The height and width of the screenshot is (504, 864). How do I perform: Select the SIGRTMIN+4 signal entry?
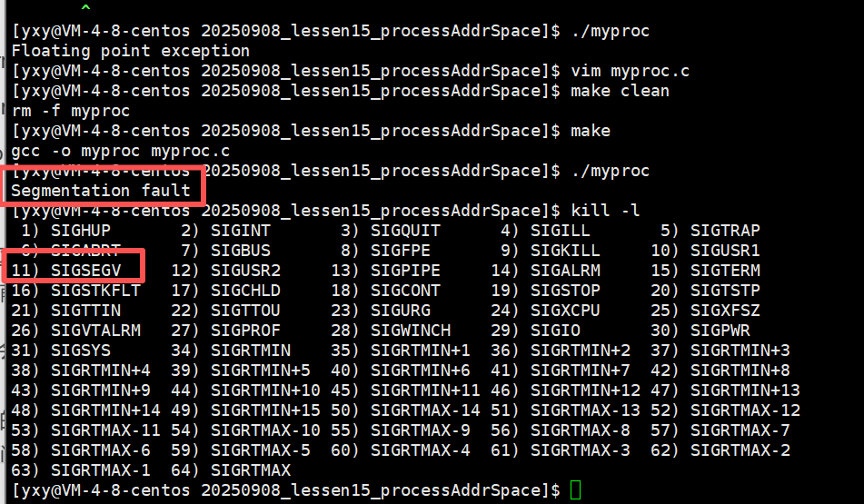tap(81, 371)
